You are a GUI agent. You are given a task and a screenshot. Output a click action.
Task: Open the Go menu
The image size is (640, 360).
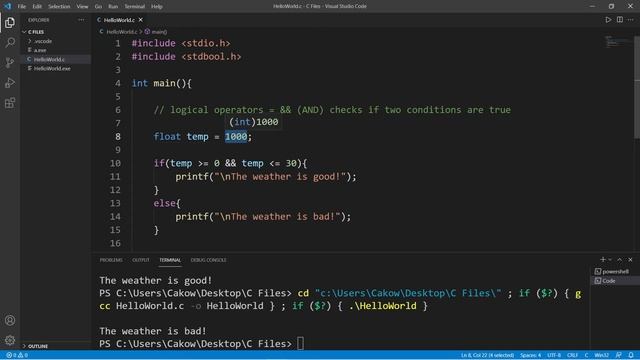98,7
